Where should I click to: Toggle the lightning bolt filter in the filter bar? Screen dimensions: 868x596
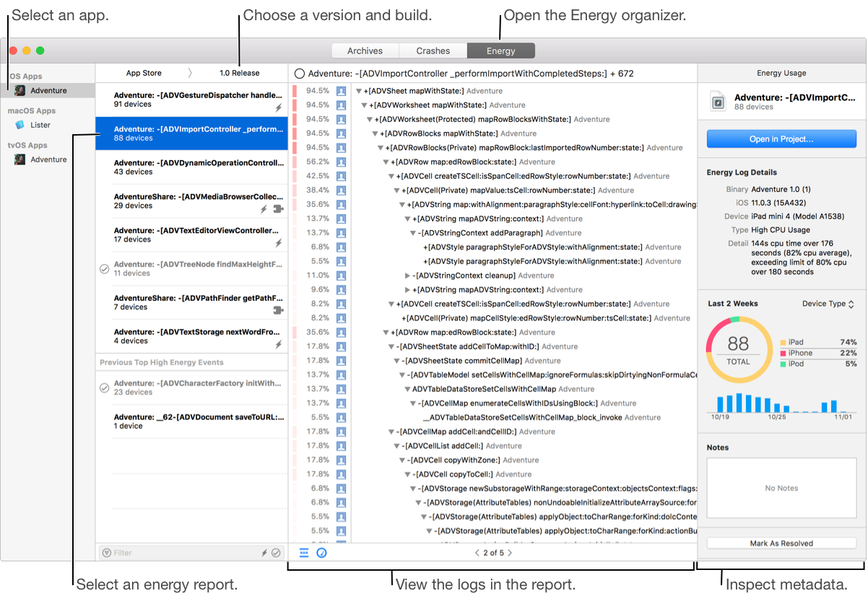click(264, 553)
